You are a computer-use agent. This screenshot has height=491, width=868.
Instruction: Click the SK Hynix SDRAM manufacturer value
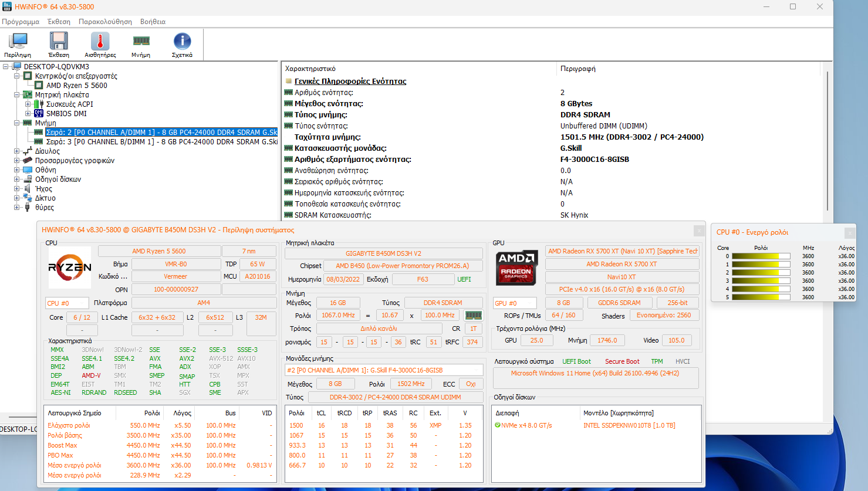coord(575,215)
